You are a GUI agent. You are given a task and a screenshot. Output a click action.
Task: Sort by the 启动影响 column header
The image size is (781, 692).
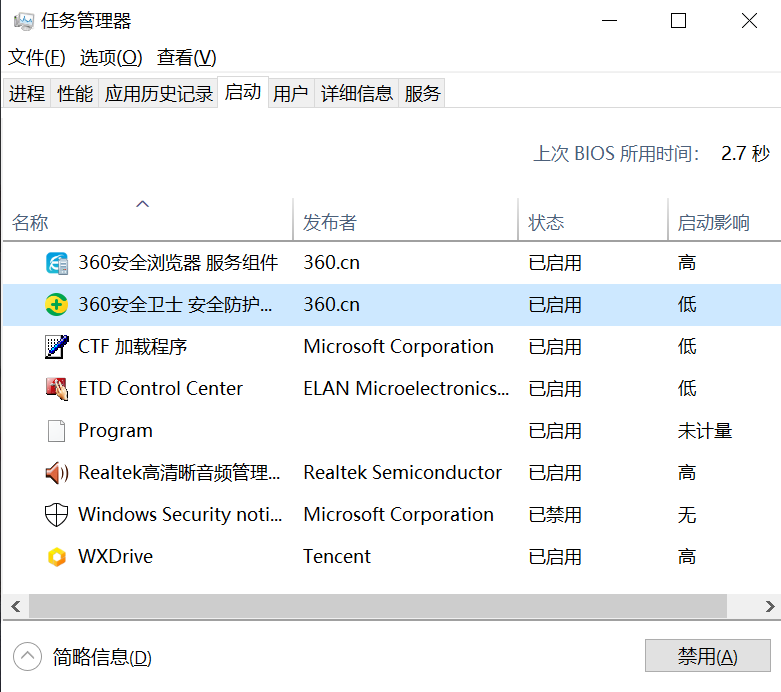[714, 223]
